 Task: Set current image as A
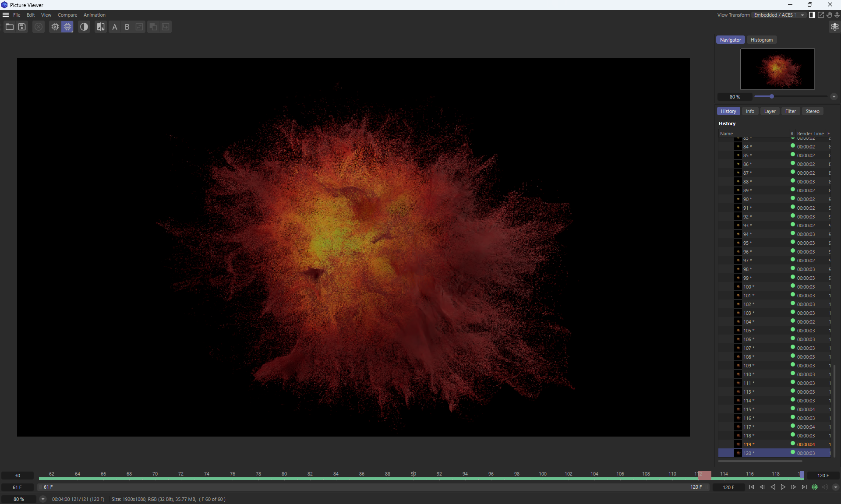[115, 27]
